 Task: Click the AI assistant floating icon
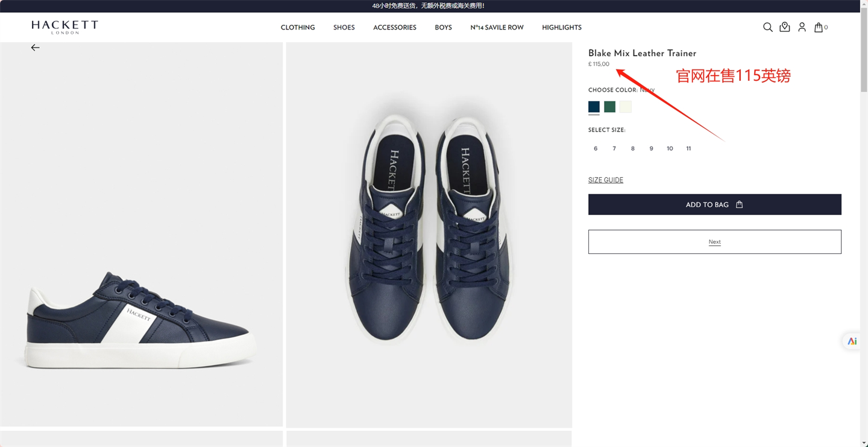852,341
